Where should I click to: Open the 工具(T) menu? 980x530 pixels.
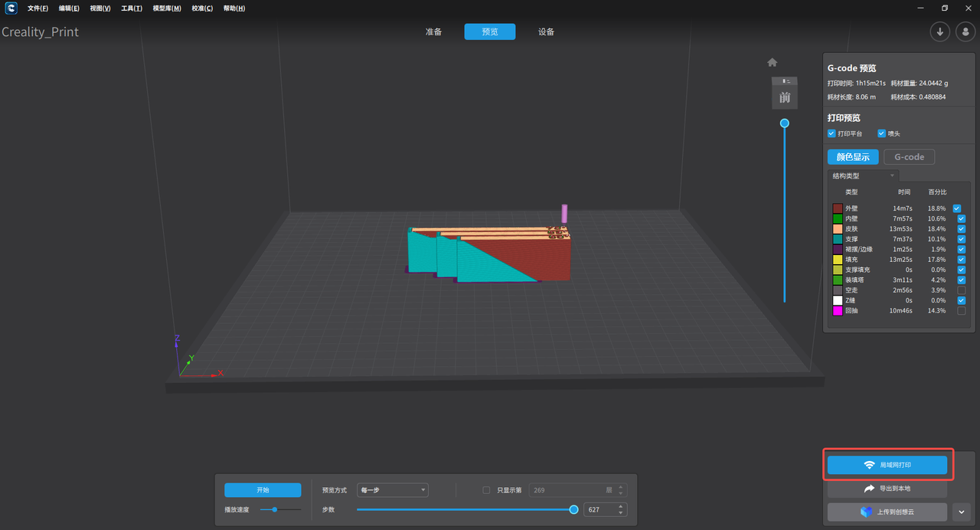(132, 8)
